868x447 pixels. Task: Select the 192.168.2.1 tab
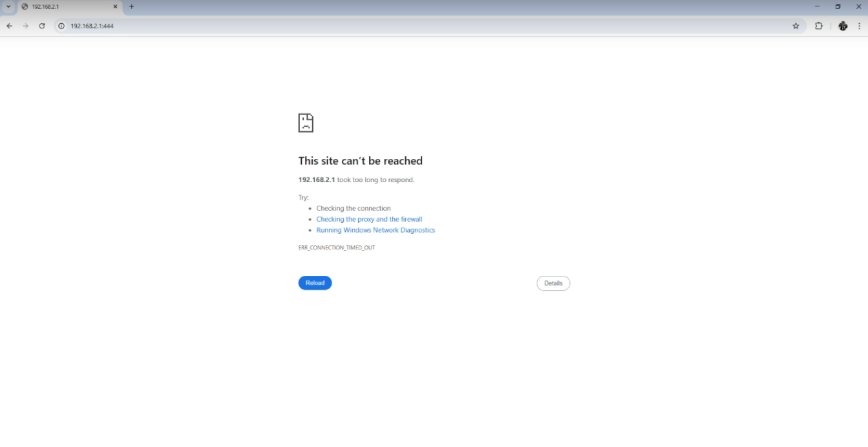[69, 6]
